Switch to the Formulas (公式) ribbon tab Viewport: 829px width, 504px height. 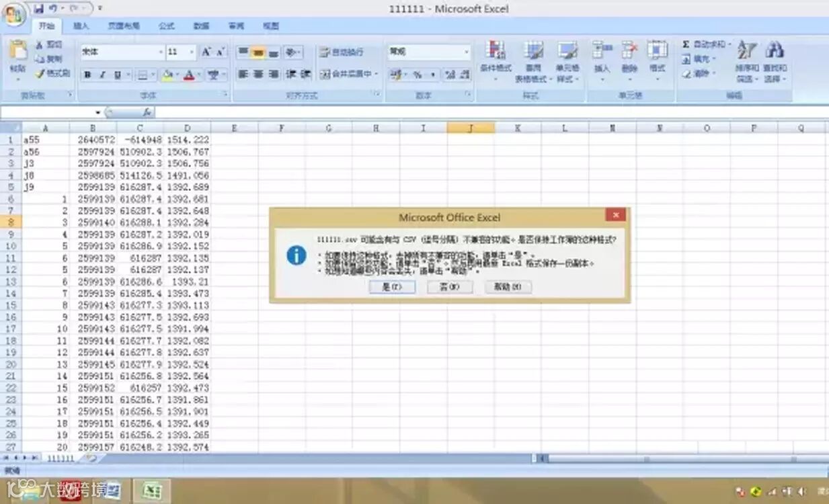tap(166, 26)
